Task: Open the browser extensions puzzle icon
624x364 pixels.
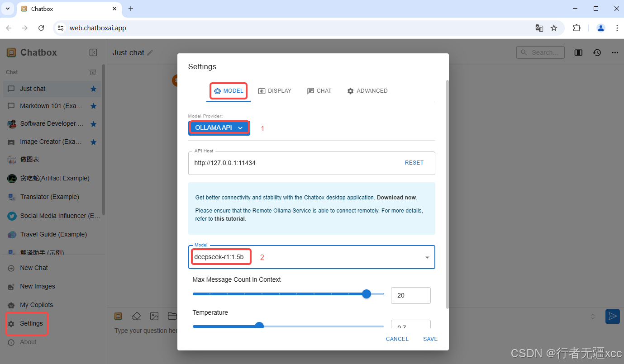Action: (576, 28)
